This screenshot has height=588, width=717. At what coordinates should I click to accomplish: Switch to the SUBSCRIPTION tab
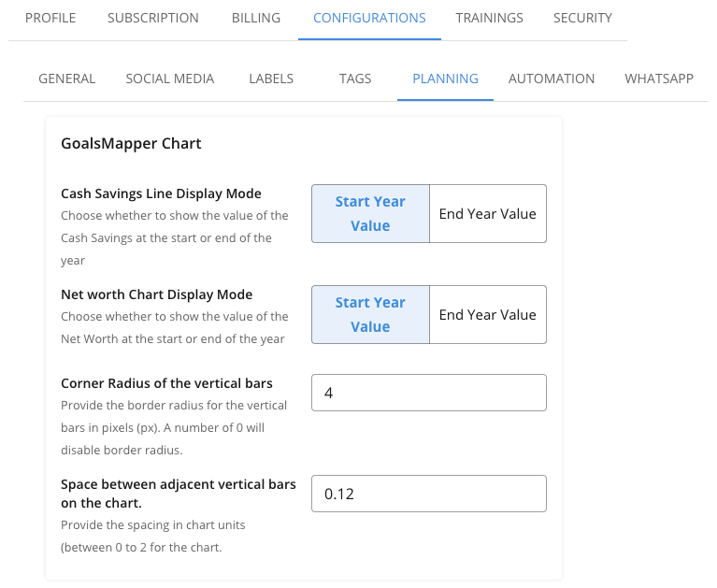pyautogui.click(x=153, y=18)
